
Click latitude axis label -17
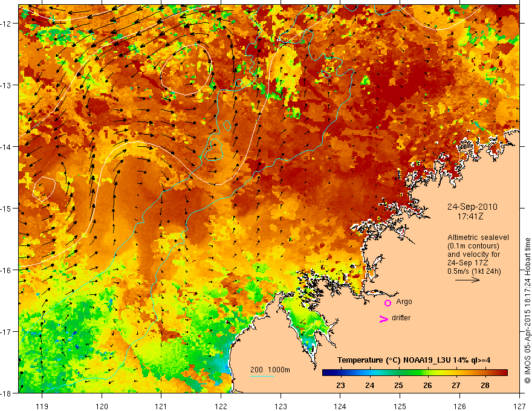pos(5,332)
